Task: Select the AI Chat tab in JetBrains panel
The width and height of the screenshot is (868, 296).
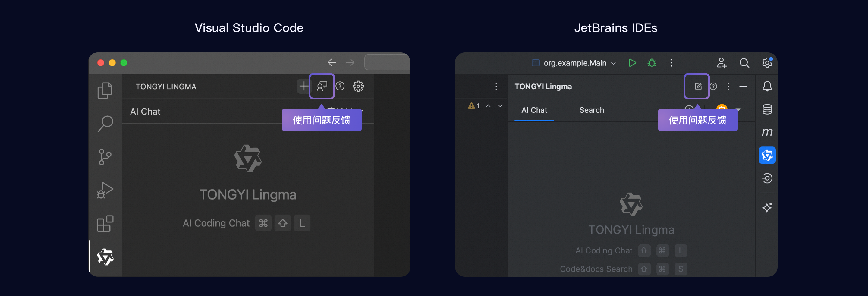Action: tap(534, 110)
